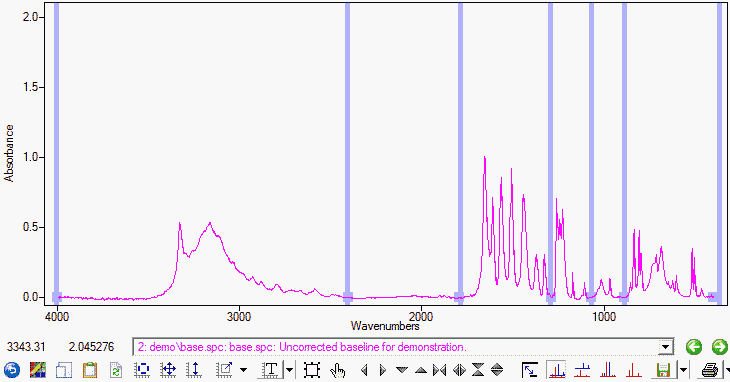Click the four-way arrows autoscale XY icon

168,370
